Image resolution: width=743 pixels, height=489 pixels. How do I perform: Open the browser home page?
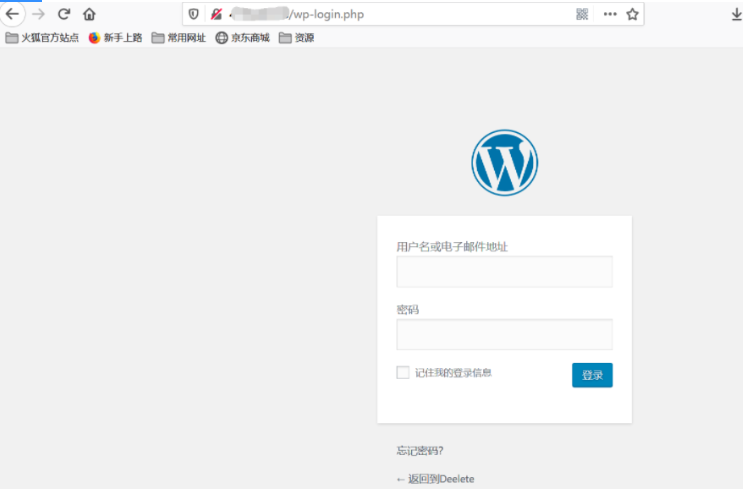(89, 14)
